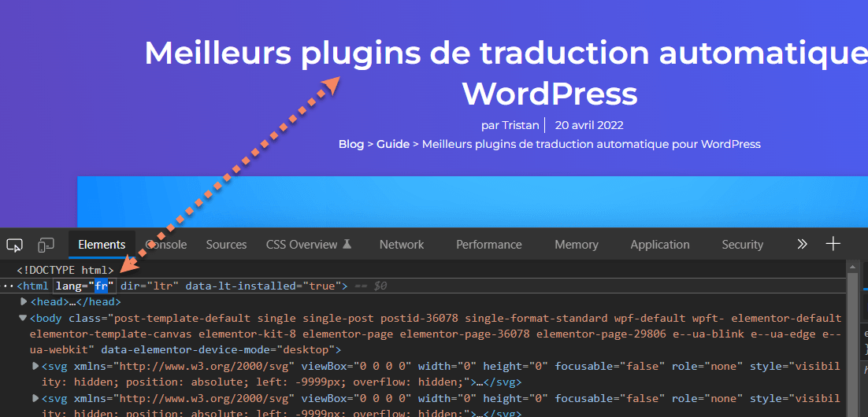868x417 pixels.
Task: Select the DOCTYPE html line
Action: [65, 271]
